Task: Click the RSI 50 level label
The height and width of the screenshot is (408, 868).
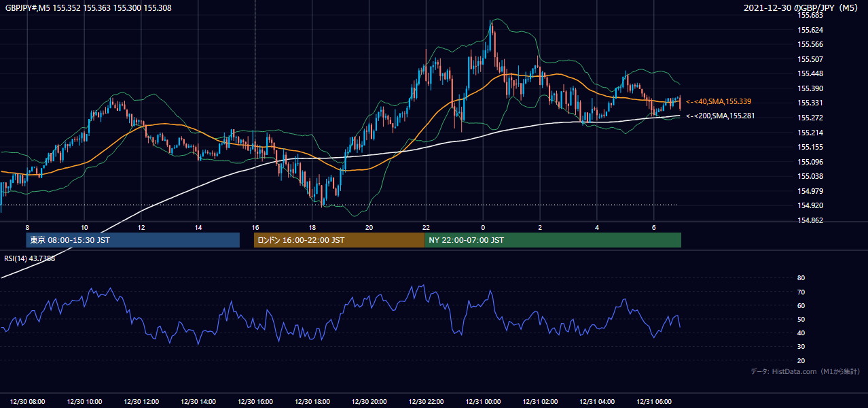Action: 801,319
